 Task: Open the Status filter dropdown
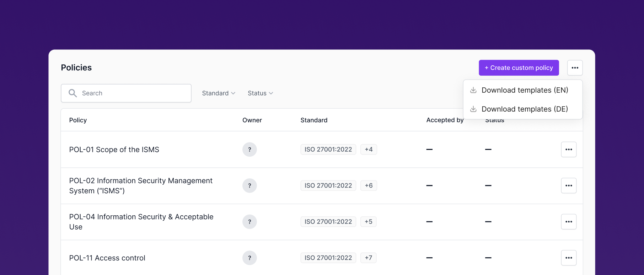click(260, 93)
